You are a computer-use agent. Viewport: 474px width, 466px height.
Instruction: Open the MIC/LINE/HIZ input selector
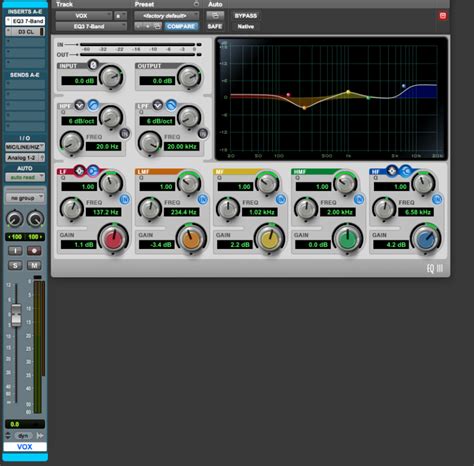(x=25, y=147)
